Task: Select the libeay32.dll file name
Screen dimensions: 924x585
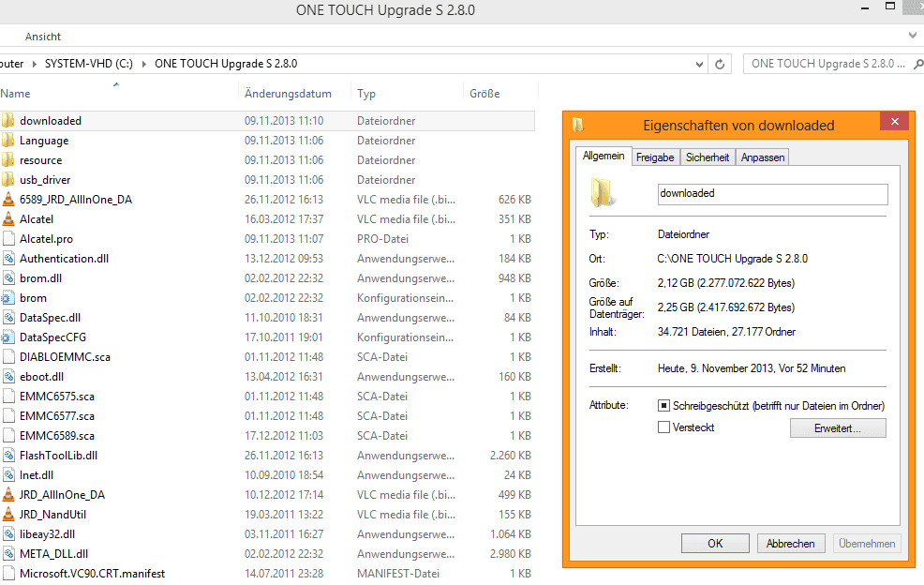Action: coord(47,534)
